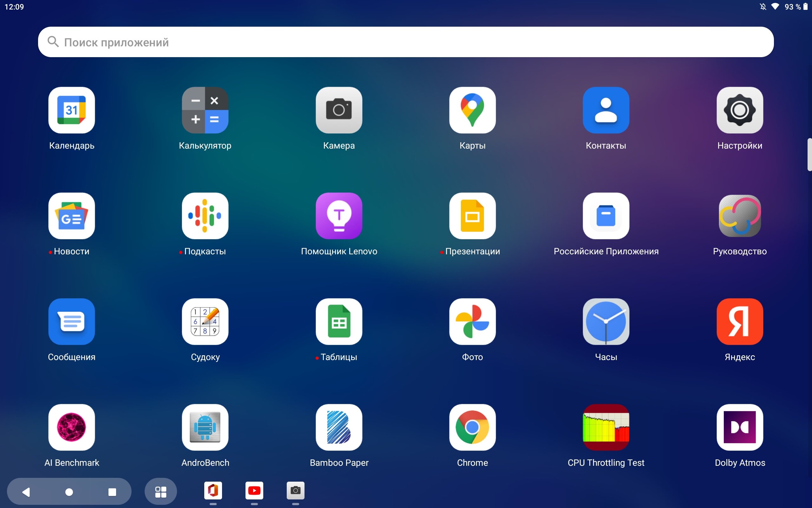Open the Камера app icon in grid
This screenshot has width=812, height=508.
point(339,110)
